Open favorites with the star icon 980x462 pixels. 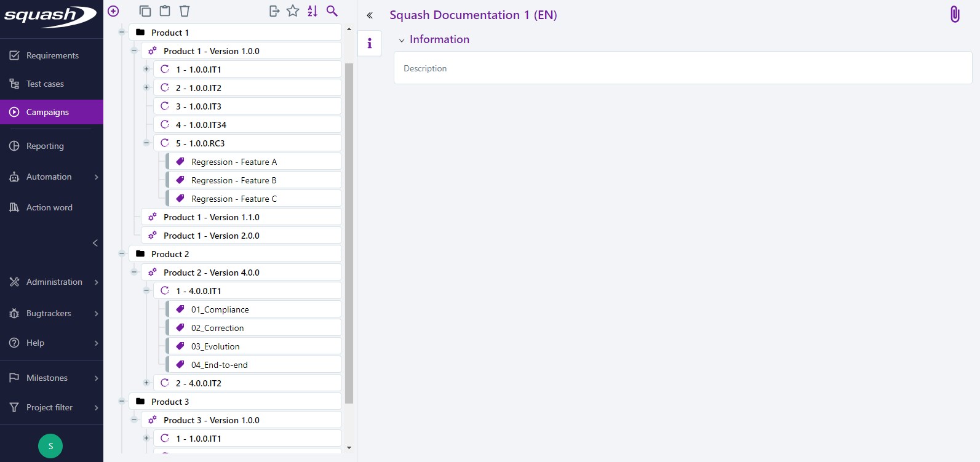293,11
